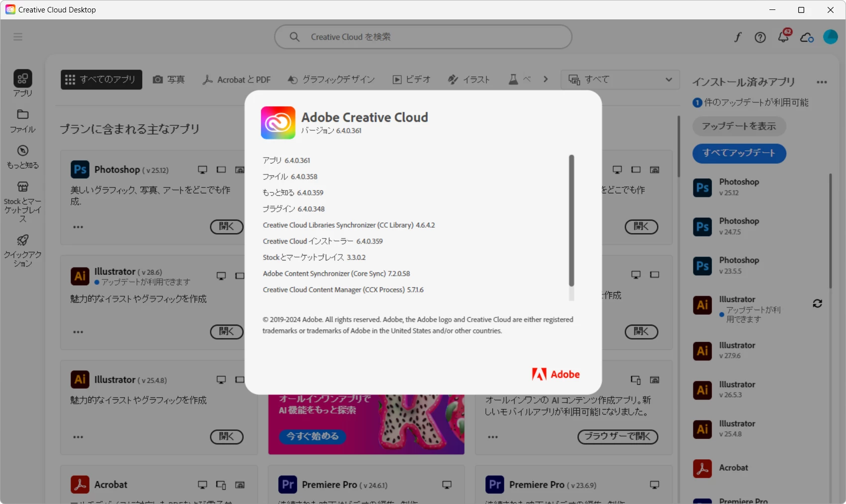Open installed apps more options (…) menu
This screenshot has height=504, width=846.
pos(822,82)
